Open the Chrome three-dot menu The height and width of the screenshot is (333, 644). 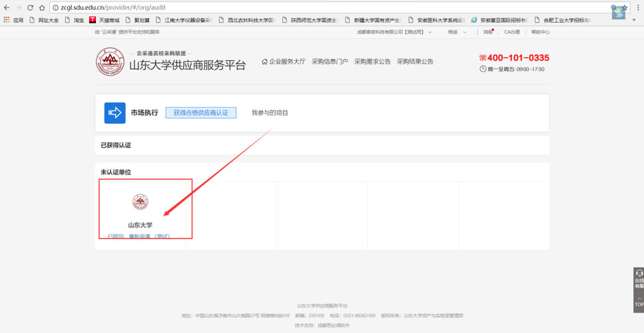coord(638,7)
